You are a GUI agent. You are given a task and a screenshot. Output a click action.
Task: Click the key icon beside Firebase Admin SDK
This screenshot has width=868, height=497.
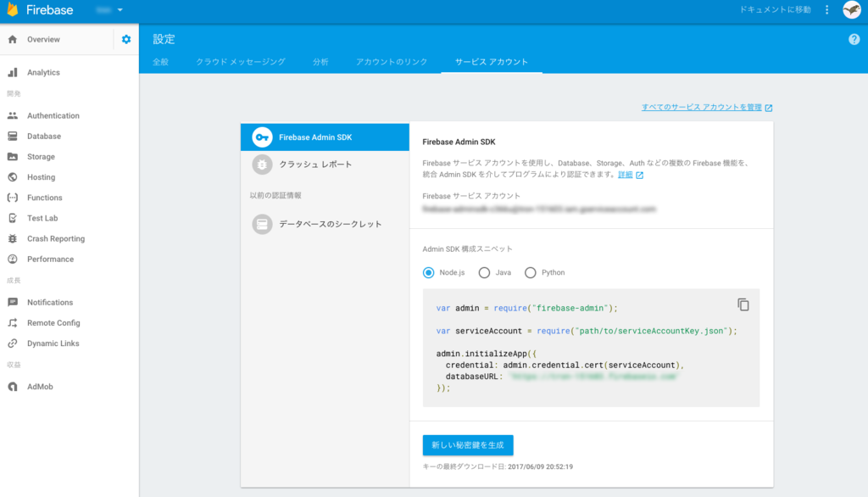coord(263,137)
